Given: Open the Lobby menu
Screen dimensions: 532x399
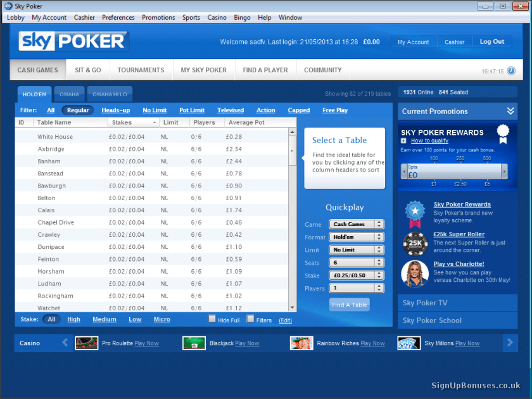Looking at the screenshot, I should click(16, 18).
